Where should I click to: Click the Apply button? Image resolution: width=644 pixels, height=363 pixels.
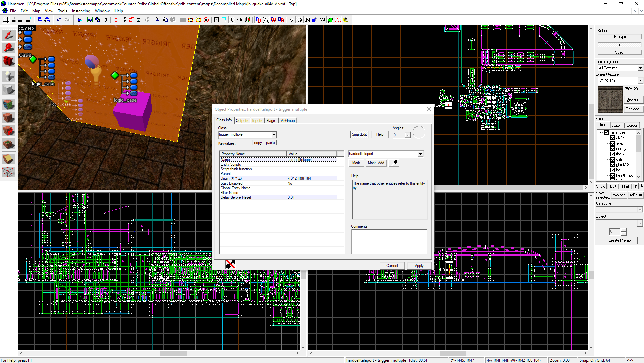point(419,266)
